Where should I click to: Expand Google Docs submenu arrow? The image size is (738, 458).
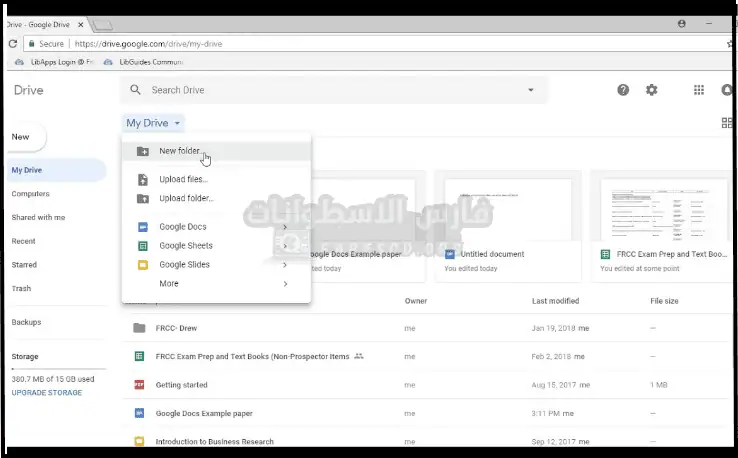(285, 227)
